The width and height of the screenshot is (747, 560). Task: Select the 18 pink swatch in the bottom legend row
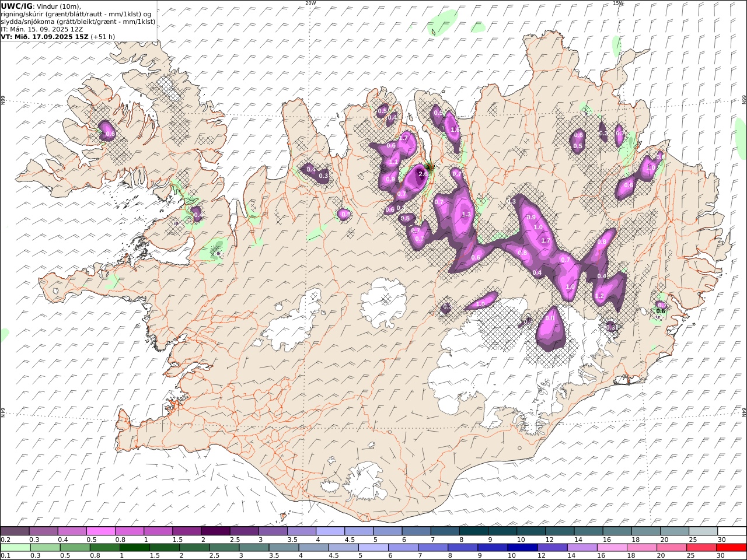642,548
